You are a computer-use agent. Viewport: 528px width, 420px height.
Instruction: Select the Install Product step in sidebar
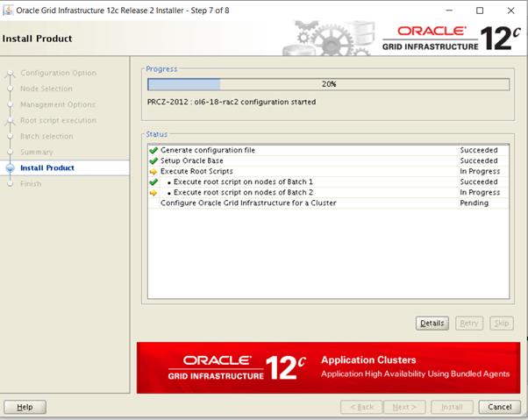click(47, 168)
